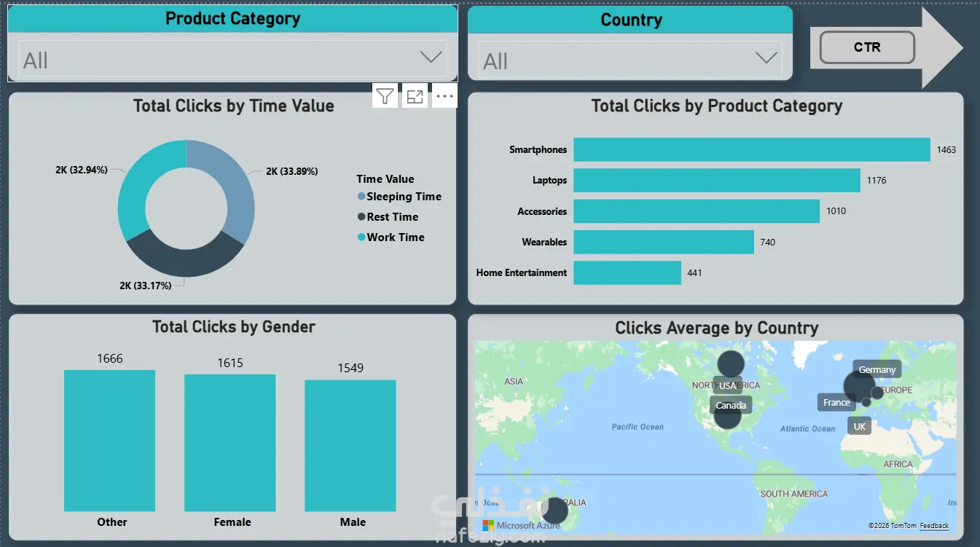Click the Germany label on the map
The height and width of the screenshot is (547, 980).
point(877,370)
